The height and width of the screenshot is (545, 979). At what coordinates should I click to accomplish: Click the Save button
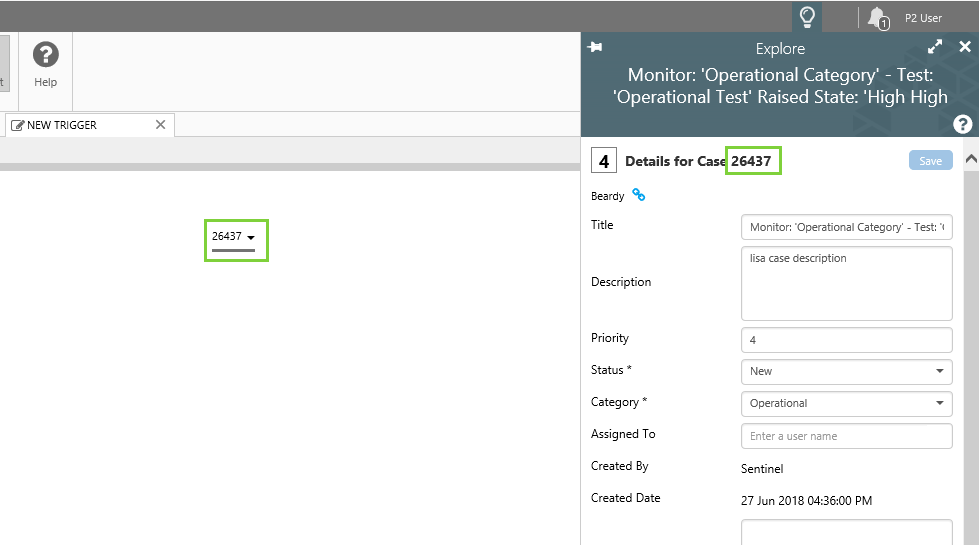click(x=930, y=161)
